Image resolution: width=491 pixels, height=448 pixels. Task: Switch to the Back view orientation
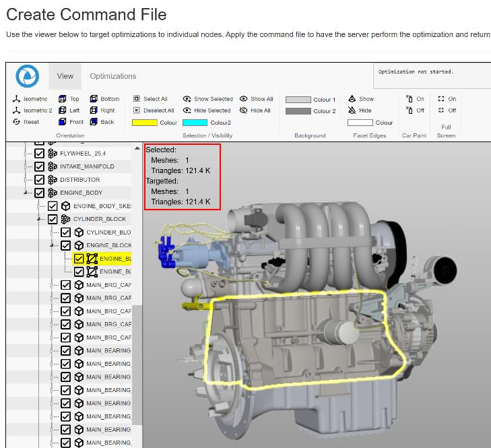coord(102,122)
